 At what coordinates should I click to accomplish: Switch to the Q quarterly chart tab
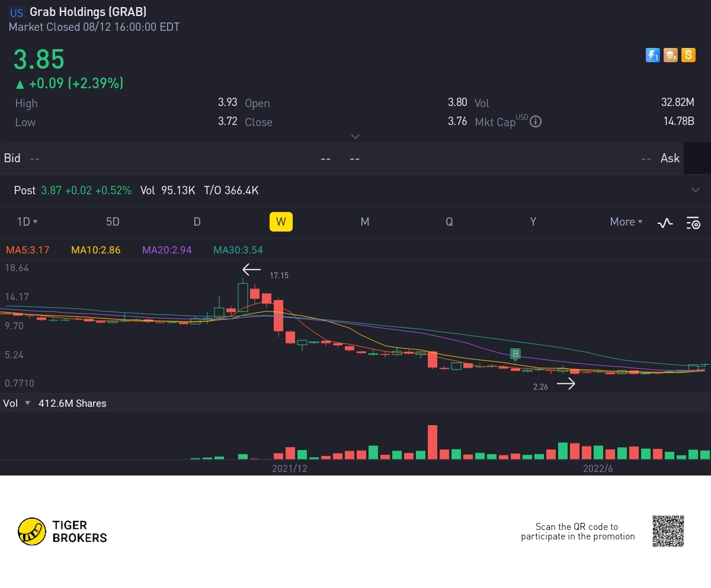coord(449,221)
